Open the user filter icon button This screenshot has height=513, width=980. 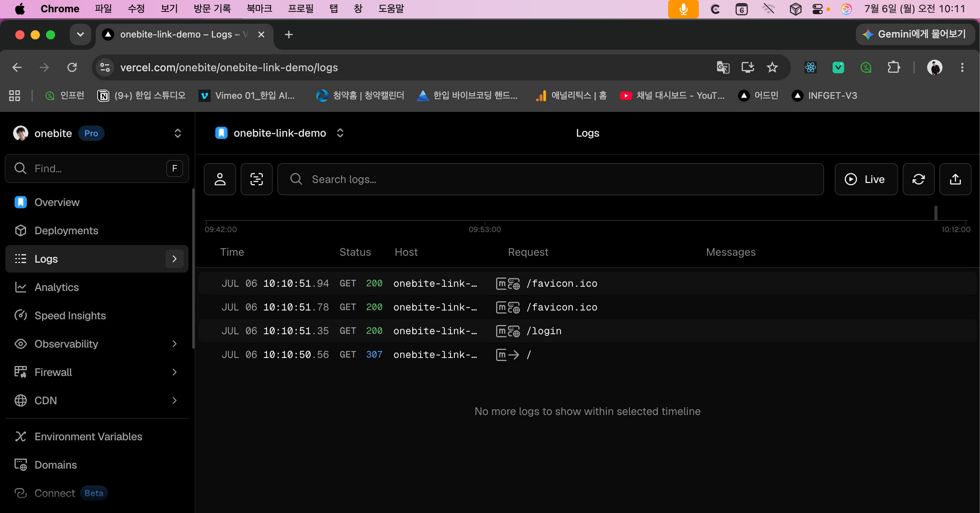coord(220,179)
